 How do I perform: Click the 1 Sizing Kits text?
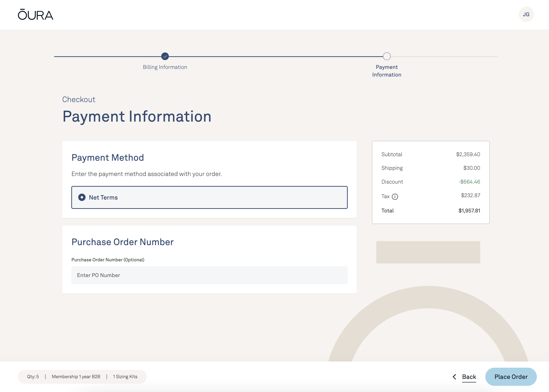tap(125, 377)
